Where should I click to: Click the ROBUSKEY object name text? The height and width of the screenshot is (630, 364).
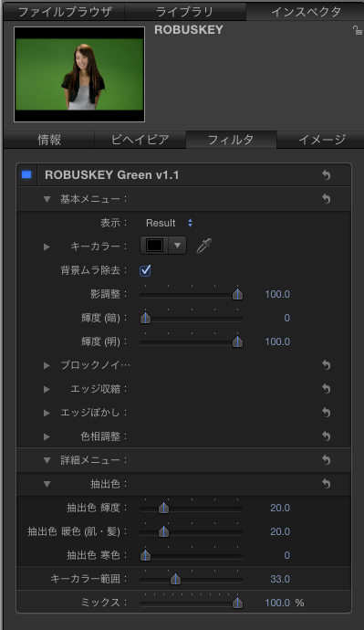click(189, 30)
